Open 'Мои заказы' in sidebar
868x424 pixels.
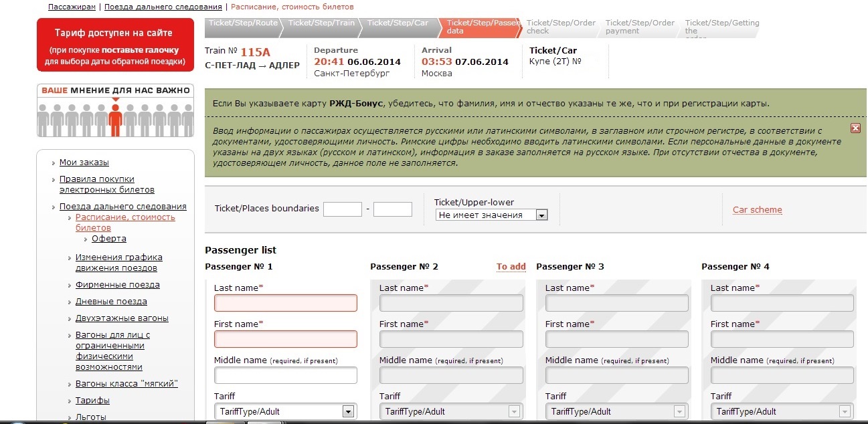click(84, 163)
